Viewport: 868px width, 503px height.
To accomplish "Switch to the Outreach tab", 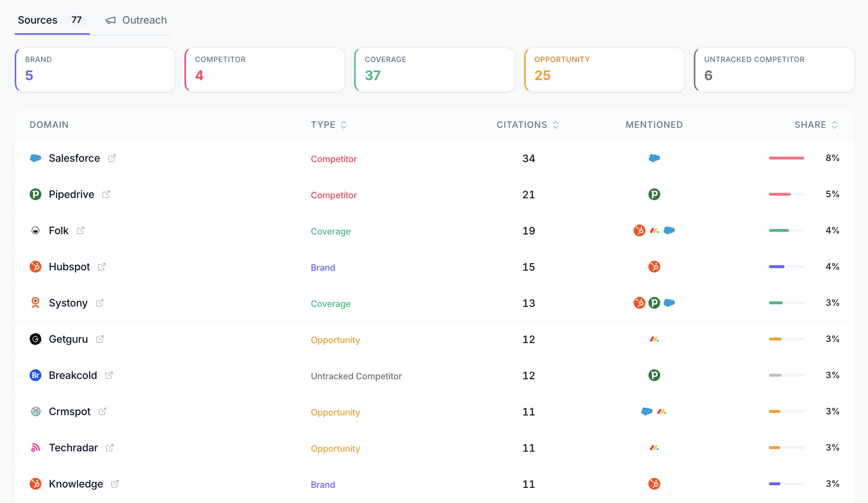I will [x=144, y=20].
